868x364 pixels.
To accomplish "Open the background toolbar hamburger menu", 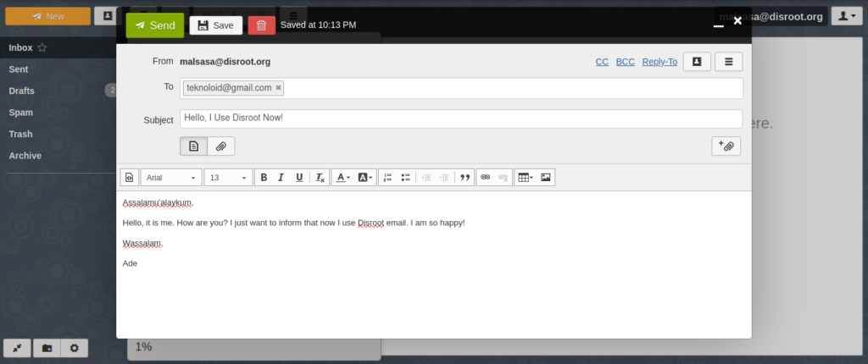I will click(x=293, y=16).
